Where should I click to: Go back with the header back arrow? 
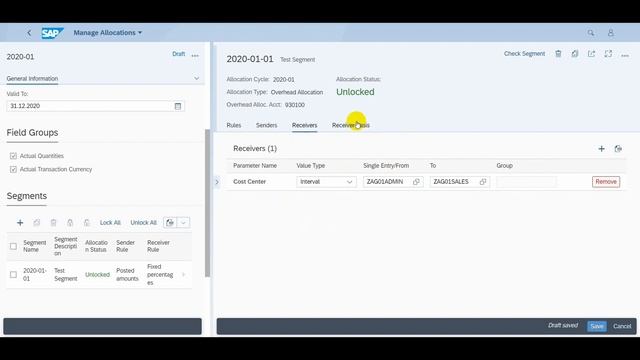pyautogui.click(x=29, y=33)
